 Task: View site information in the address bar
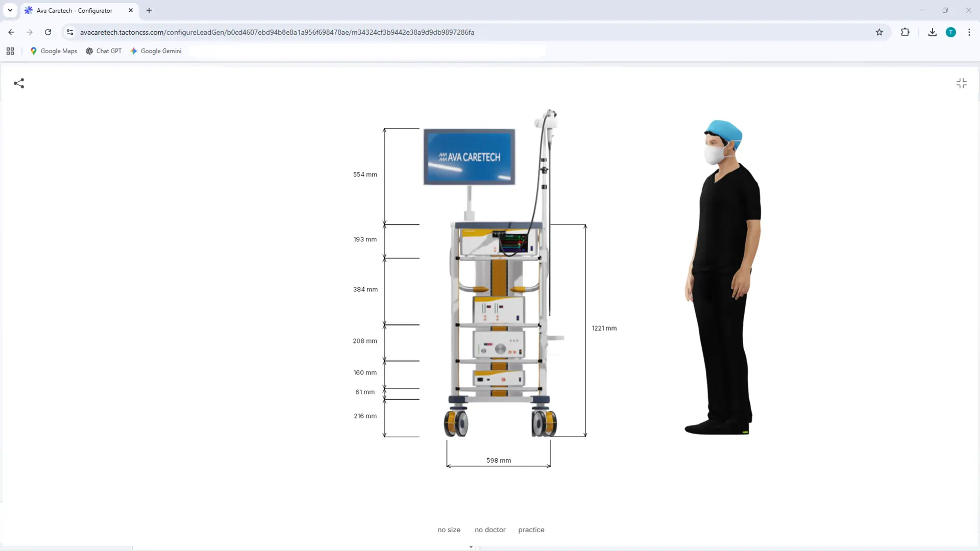70,32
